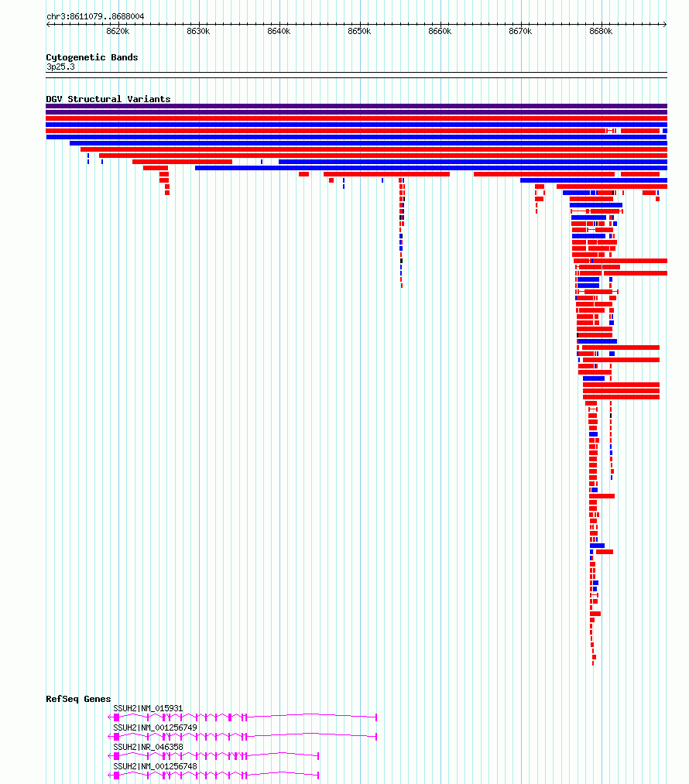Select the NM_015931 transcript exon glyph
Image resolution: width=689 pixels, height=784 pixels.
(242, 717)
